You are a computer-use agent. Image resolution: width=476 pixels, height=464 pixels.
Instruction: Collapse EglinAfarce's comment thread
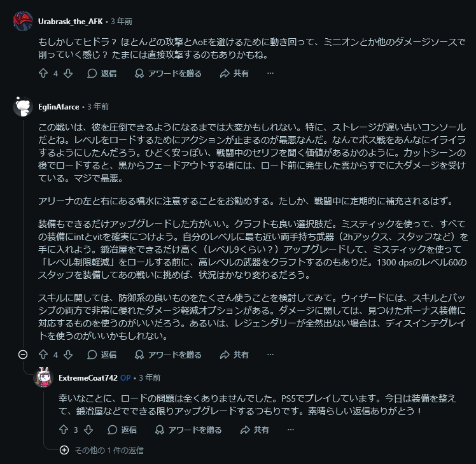23,355
